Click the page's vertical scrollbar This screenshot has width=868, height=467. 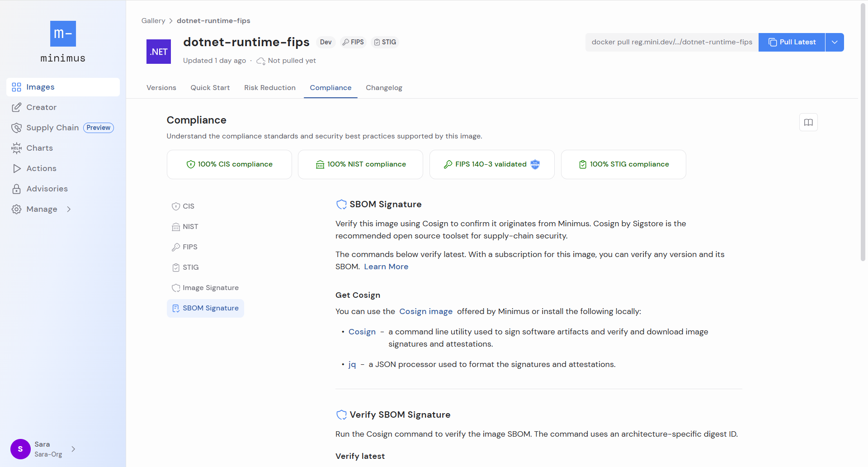(x=863, y=136)
